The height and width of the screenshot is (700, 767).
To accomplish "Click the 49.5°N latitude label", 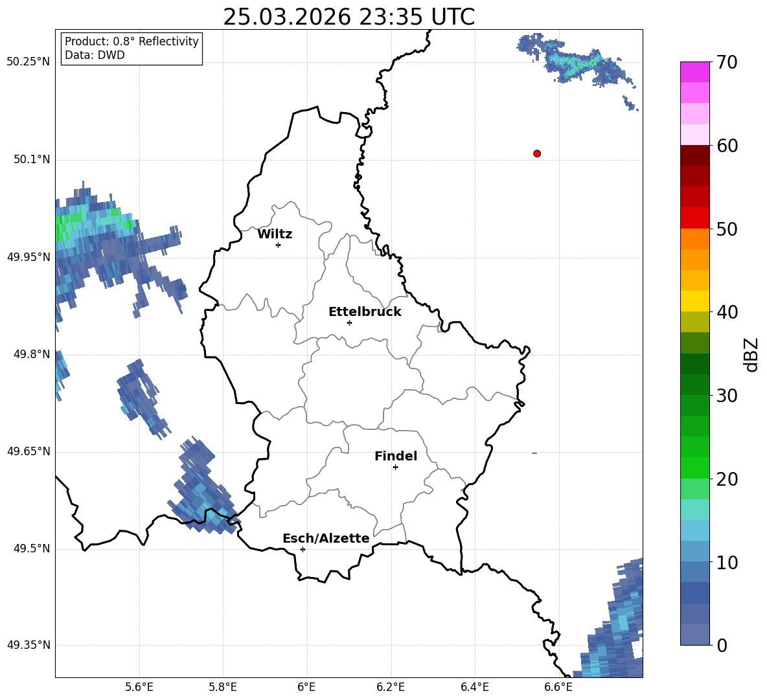I will pyautogui.click(x=32, y=548).
